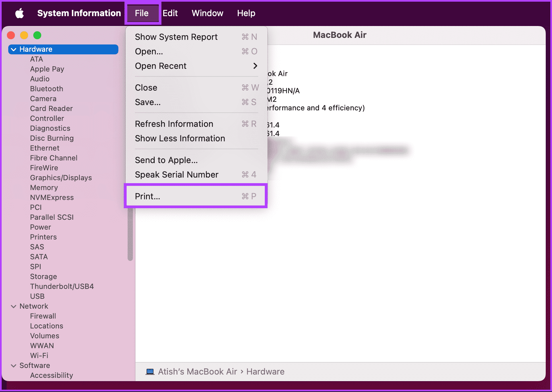Choose Print... from the File menu

[x=196, y=196]
